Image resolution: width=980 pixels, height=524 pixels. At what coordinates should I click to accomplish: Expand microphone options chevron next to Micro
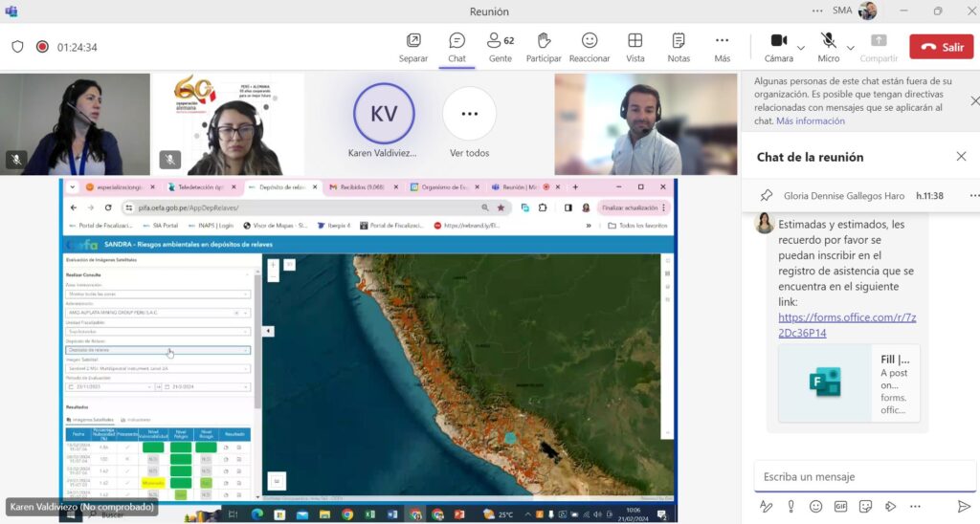pos(851,47)
